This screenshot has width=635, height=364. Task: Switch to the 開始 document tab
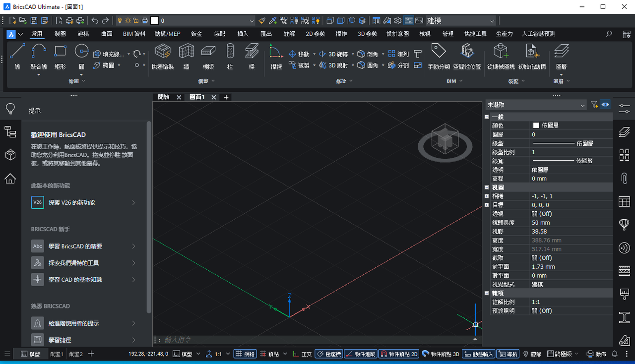tap(164, 97)
